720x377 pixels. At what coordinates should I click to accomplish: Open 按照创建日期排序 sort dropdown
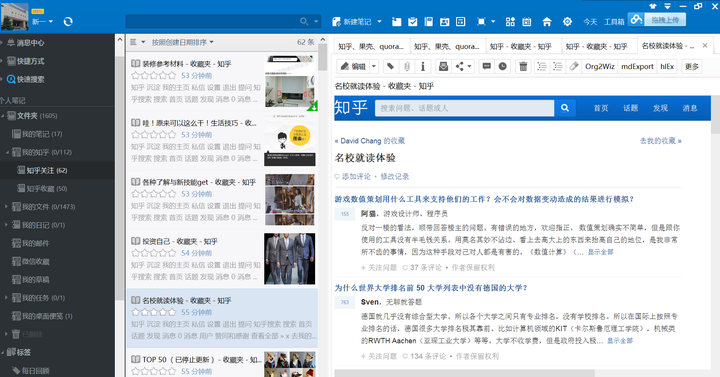click(x=183, y=42)
